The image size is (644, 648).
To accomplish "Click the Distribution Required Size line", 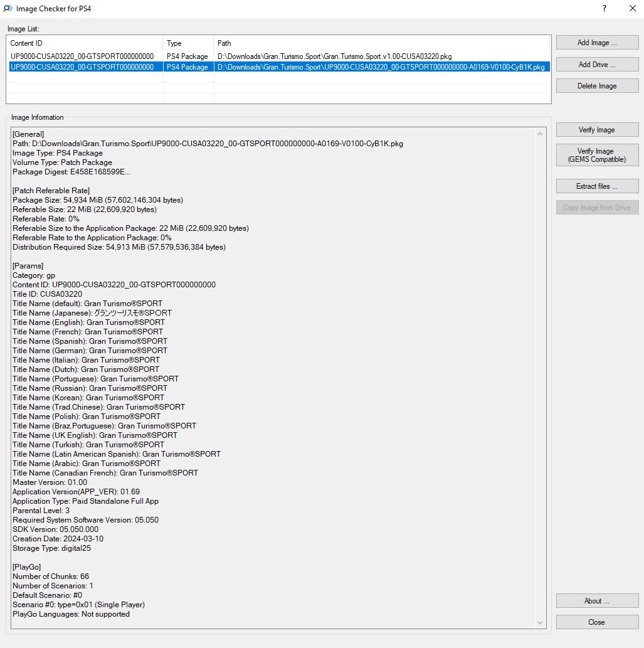I will click(119, 247).
